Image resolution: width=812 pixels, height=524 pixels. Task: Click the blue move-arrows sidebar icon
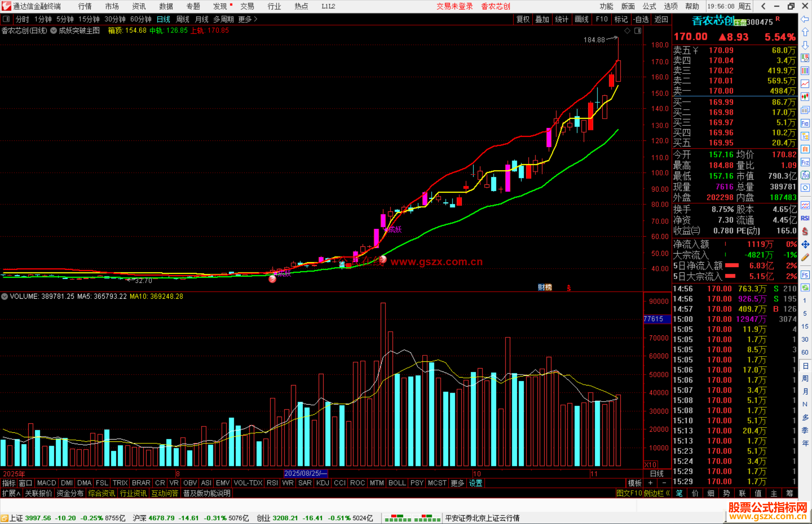805,245
